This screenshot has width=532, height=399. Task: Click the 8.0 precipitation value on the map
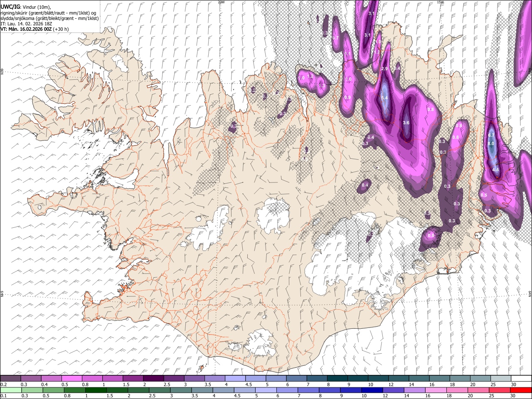click(491, 143)
